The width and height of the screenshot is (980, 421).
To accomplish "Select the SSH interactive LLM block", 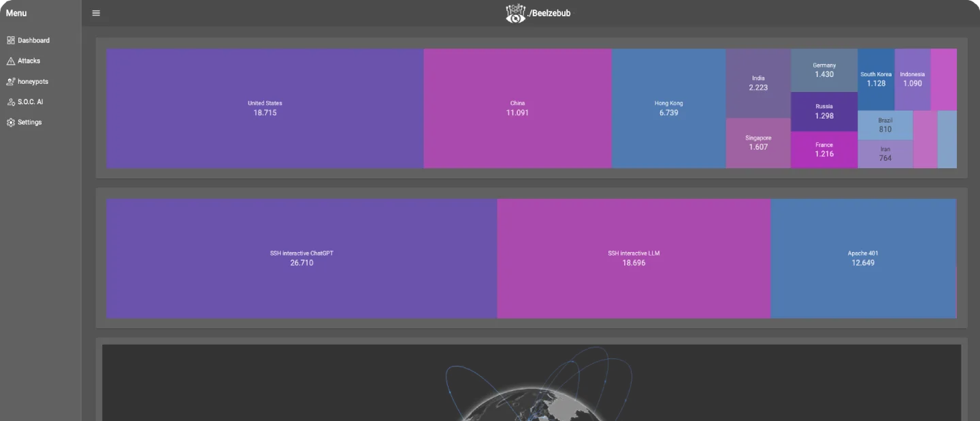I will click(634, 258).
